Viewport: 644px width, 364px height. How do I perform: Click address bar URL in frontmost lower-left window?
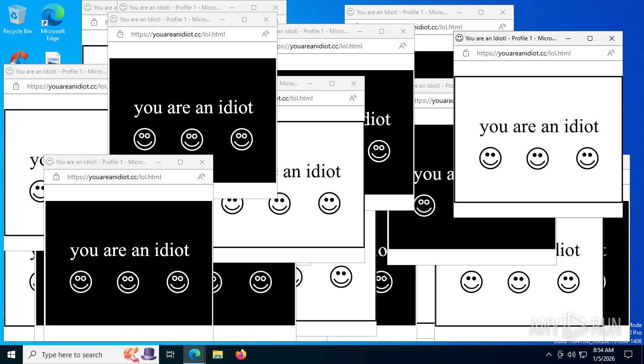coord(114,177)
